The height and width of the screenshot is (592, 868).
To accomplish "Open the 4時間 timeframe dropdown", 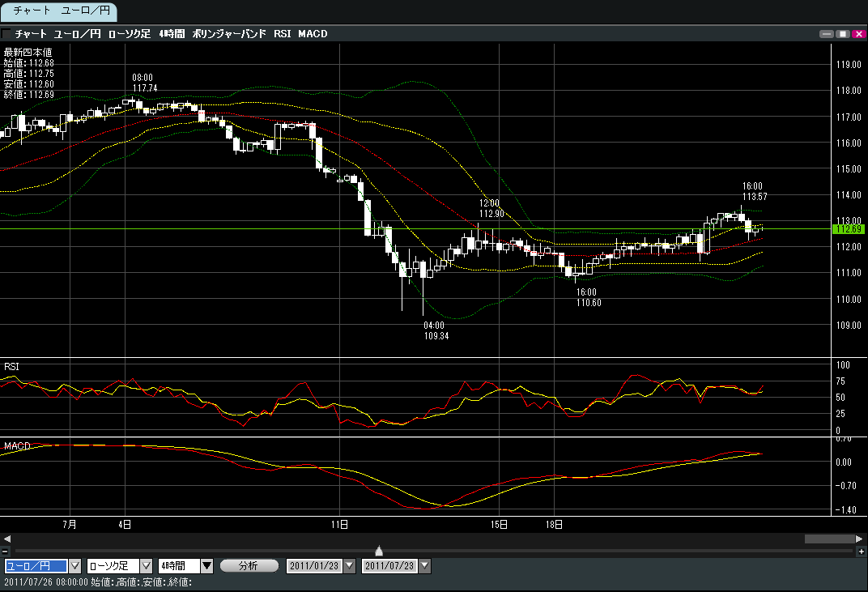I will (206, 565).
